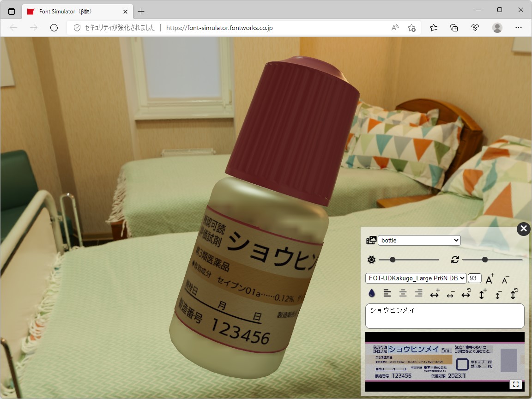
Task: Select left text alignment
Action: click(387, 293)
